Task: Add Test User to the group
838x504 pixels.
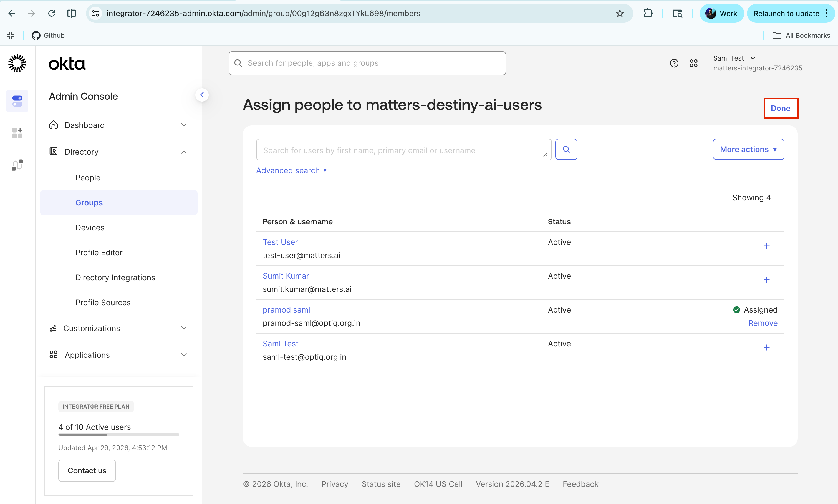Action: point(766,246)
